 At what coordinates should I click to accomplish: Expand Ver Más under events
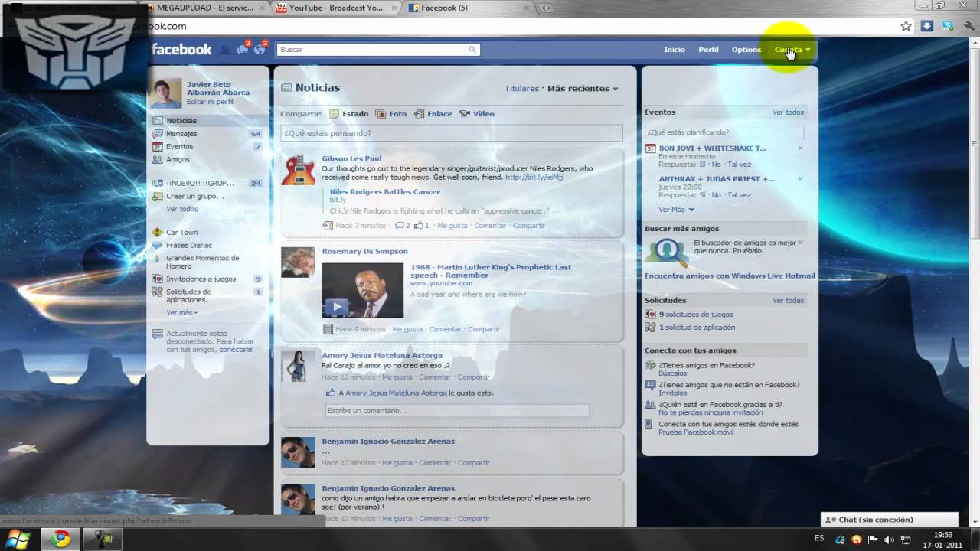point(676,210)
